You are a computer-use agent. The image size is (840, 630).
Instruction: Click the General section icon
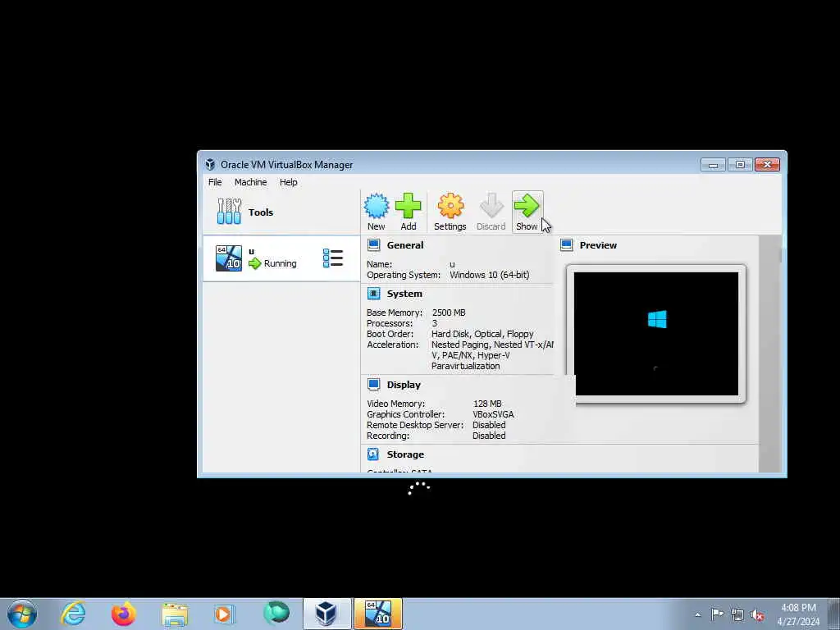(x=373, y=244)
